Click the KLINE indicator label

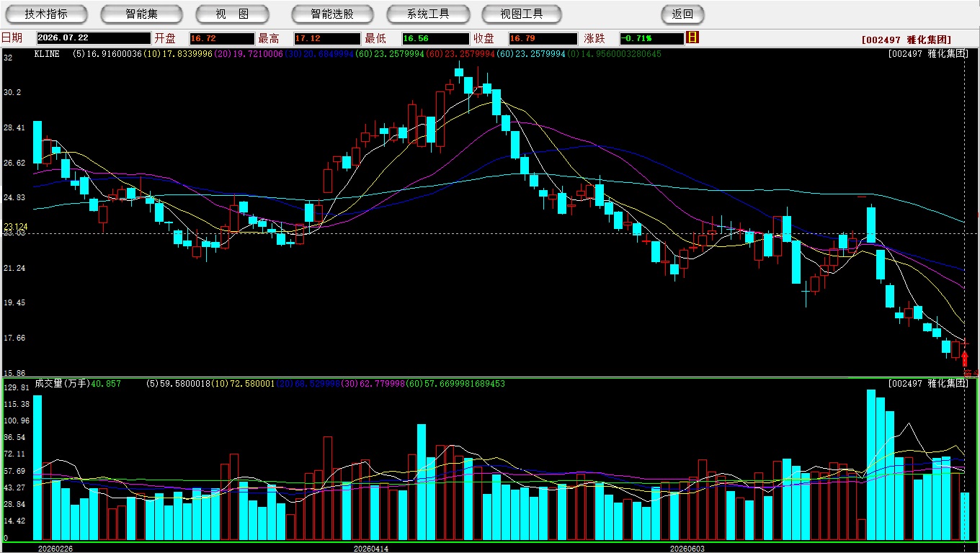tap(47, 54)
